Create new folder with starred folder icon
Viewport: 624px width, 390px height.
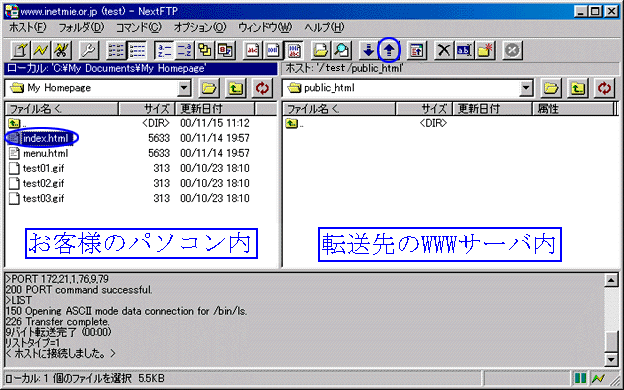point(485,50)
